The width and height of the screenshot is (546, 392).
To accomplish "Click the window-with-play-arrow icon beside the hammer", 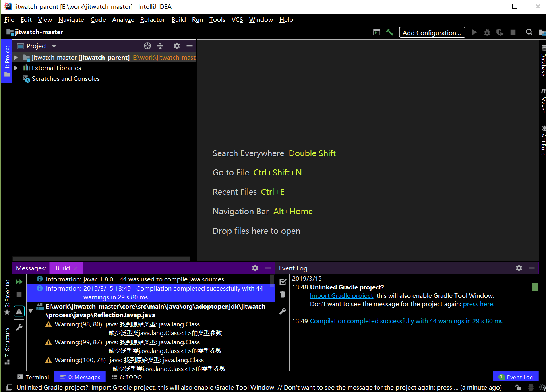I will tap(377, 32).
